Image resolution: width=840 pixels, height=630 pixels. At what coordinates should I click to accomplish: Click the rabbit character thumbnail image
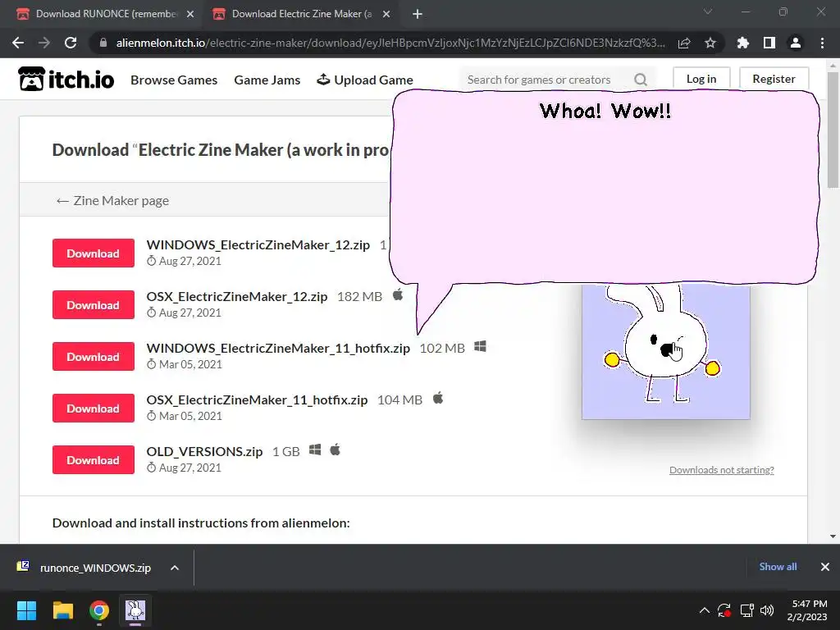666,351
